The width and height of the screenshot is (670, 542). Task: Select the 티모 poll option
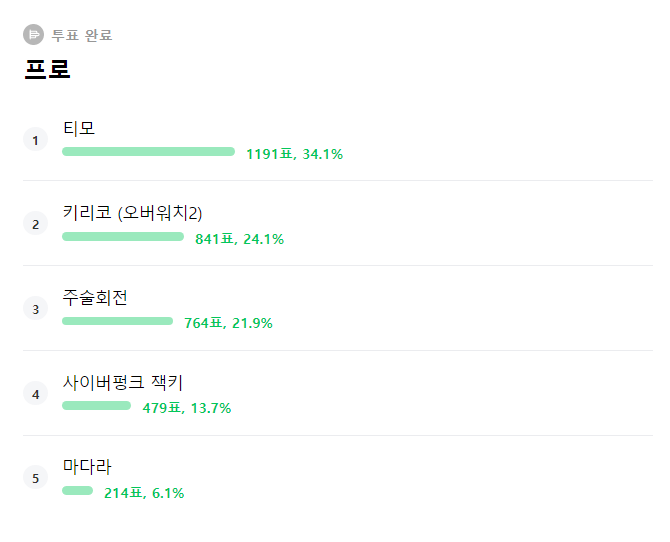79,128
